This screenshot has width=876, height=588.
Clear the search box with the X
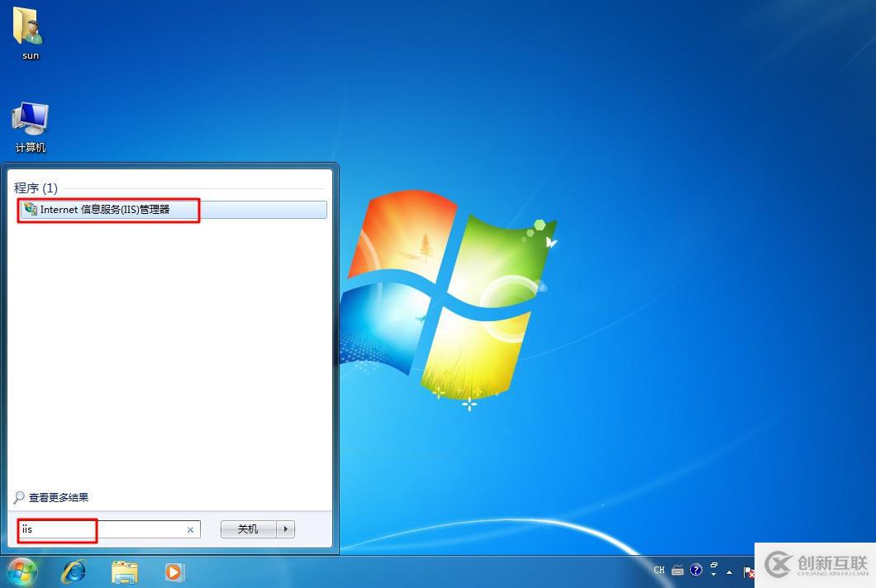click(x=191, y=530)
